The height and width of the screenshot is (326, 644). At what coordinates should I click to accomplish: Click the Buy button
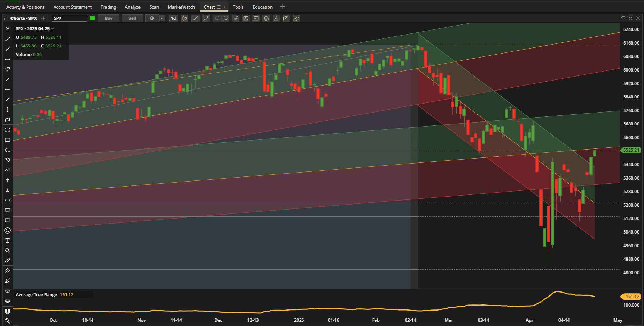[109, 18]
